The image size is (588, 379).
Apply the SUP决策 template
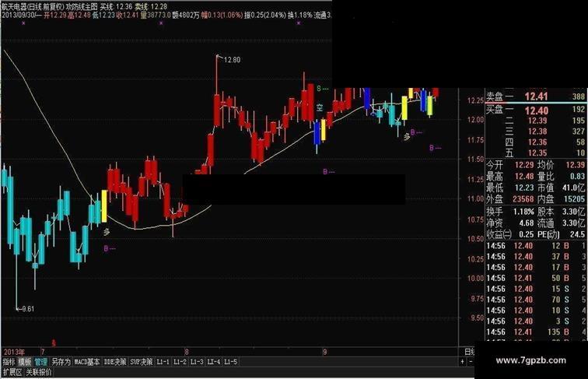[x=142, y=362]
